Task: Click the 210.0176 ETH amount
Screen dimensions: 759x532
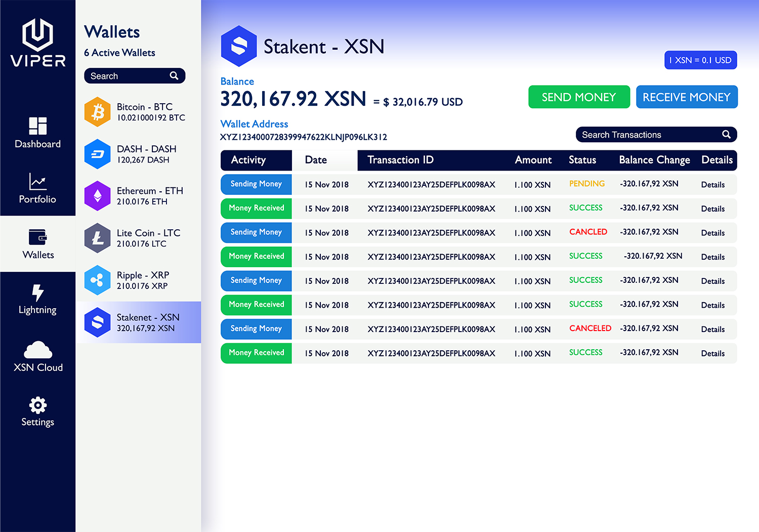Action: [142, 201]
